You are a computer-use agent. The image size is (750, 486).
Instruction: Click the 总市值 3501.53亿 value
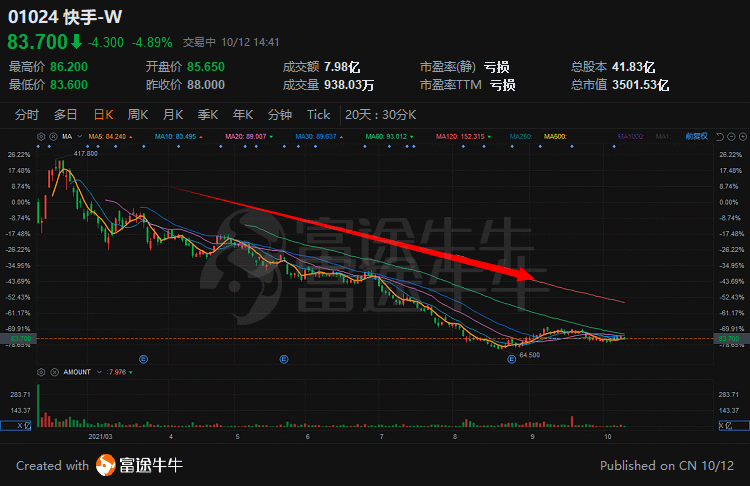pos(640,85)
